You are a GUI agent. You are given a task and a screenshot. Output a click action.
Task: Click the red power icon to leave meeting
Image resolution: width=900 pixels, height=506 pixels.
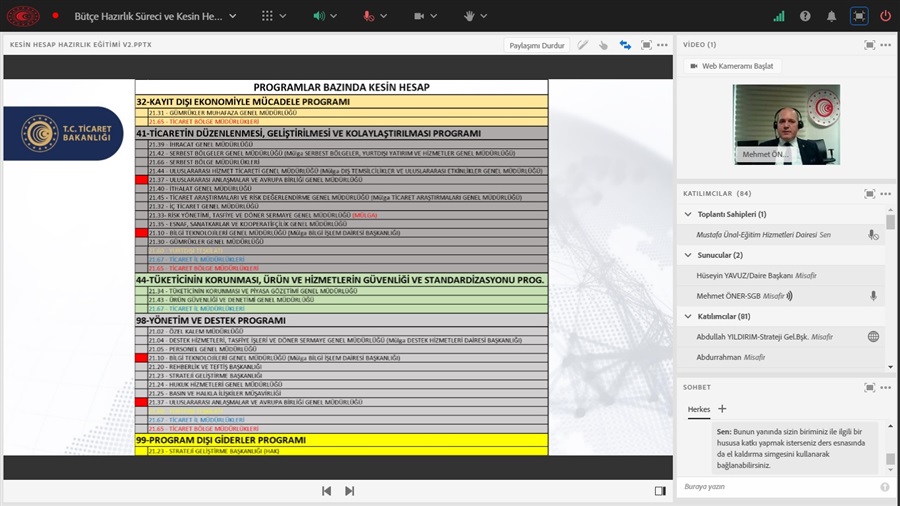point(885,16)
